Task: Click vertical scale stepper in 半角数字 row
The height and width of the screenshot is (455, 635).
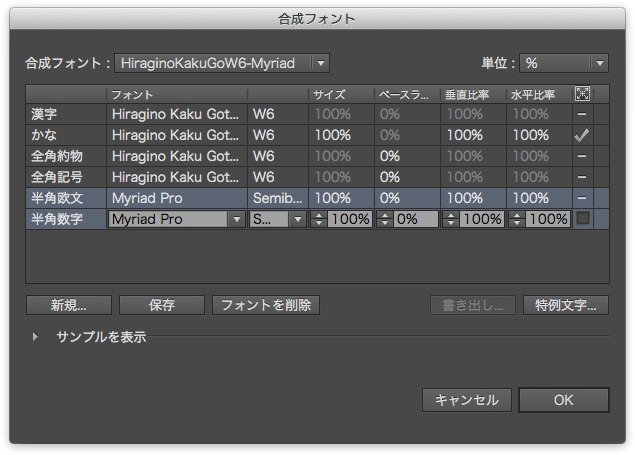Action: click(x=451, y=219)
